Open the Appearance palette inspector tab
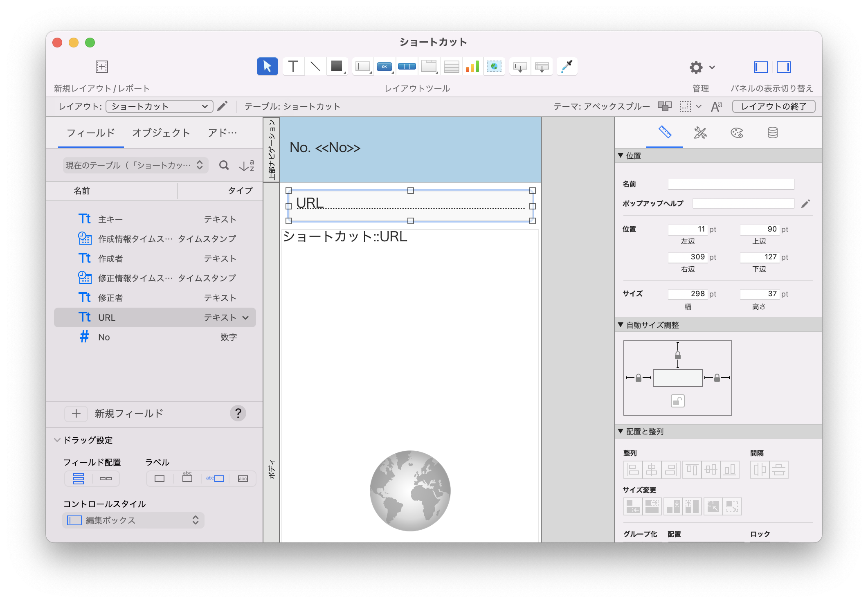Image resolution: width=868 pixels, height=603 pixels. 737,133
